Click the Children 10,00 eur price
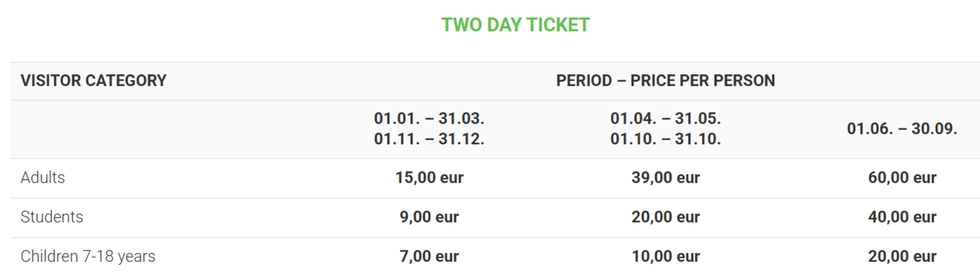Image resolution: width=980 pixels, height=280 pixels. [x=665, y=256]
